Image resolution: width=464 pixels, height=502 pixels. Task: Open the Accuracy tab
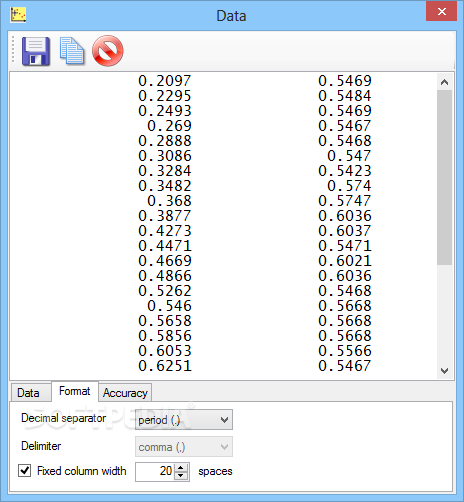125,393
